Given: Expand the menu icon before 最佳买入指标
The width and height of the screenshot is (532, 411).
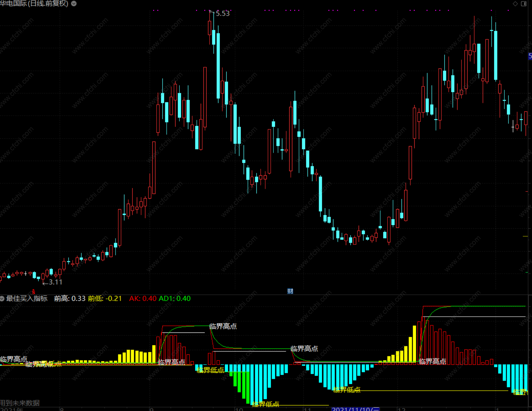Looking at the screenshot, I should click(x=2, y=299).
